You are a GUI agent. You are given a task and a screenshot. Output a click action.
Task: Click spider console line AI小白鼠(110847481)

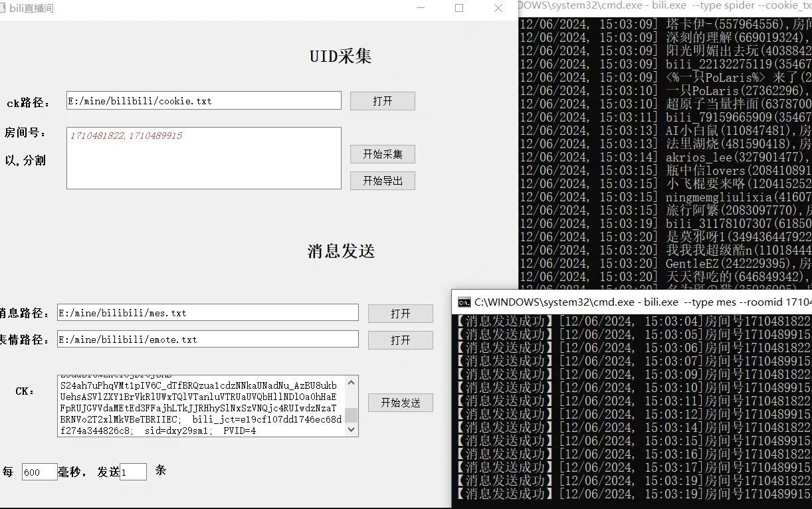click(x=665, y=131)
